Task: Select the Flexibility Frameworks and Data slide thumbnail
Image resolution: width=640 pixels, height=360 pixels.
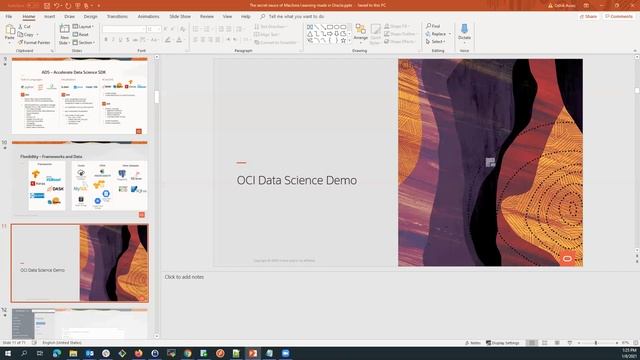Action: click(x=80, y=180)
